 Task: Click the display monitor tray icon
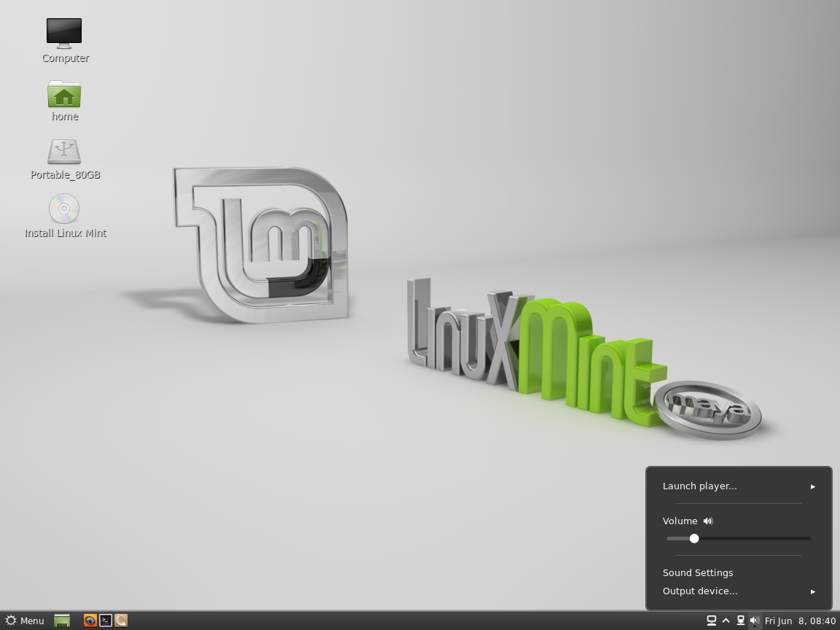[x=712, y=621]
